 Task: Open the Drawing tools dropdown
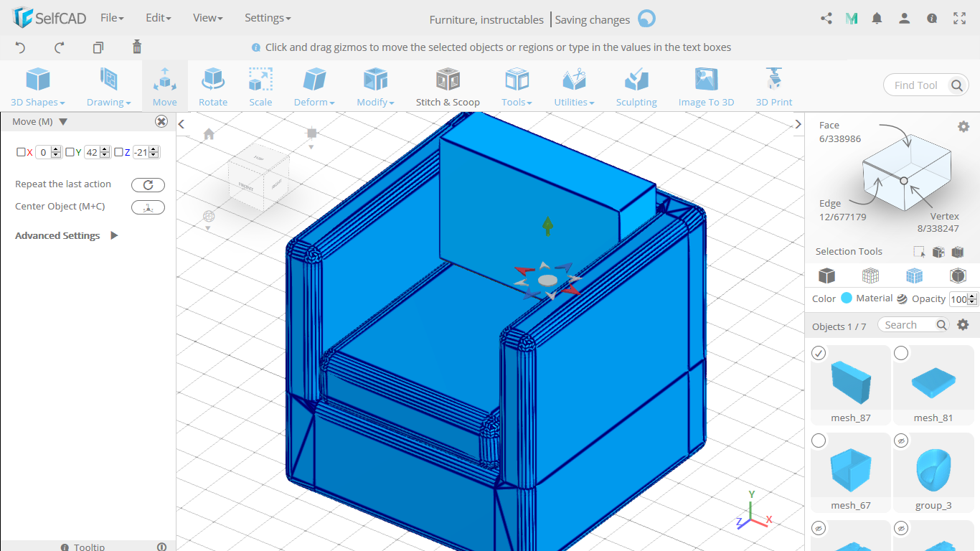(108, 87)
